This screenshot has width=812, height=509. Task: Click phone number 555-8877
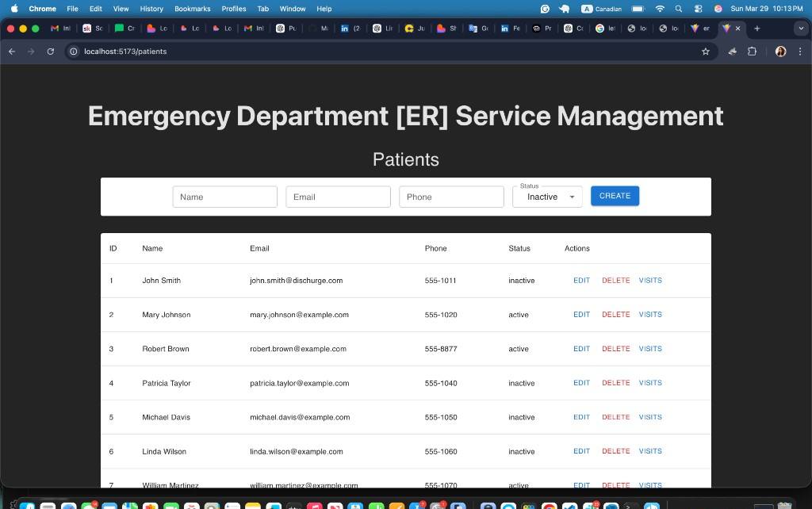pos(441,349)
